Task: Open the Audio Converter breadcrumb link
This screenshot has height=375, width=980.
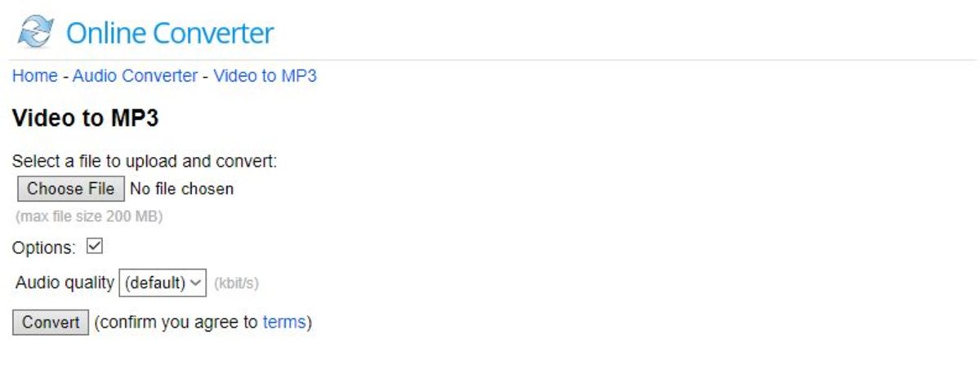Action: point(135,76)
